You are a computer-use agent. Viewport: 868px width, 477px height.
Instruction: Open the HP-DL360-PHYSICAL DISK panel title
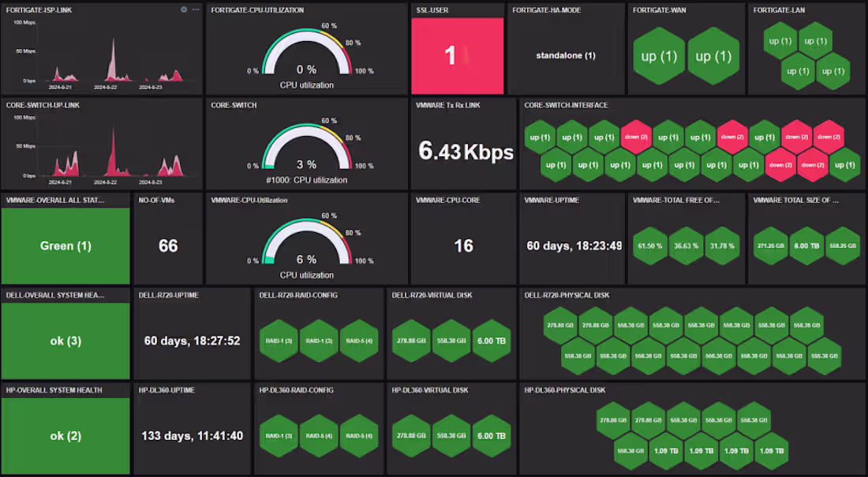(x=565, y=390)
